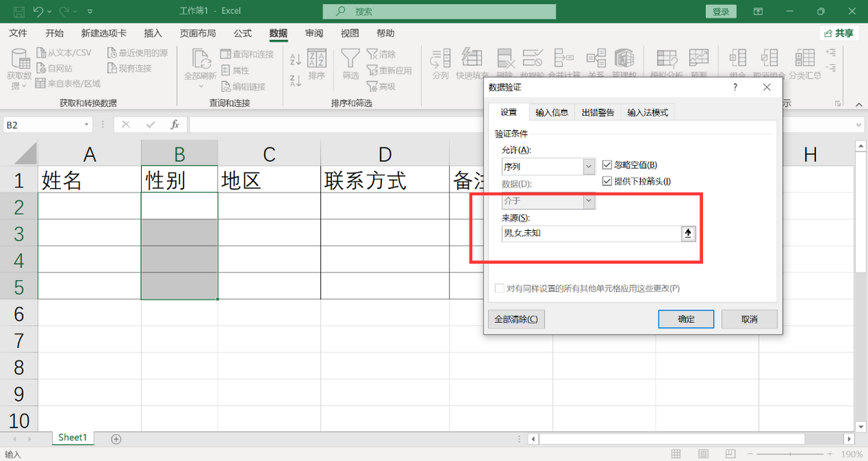Image resolution: width=868 pixels, height=461 pixels.
Task: Sort ascending with A-Z icon
Action: [x=295, y=60]
